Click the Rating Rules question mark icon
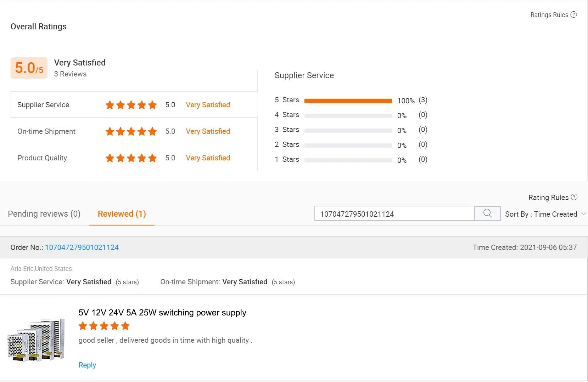This screenshot has height=382, width=588. (x=574, y=197)
